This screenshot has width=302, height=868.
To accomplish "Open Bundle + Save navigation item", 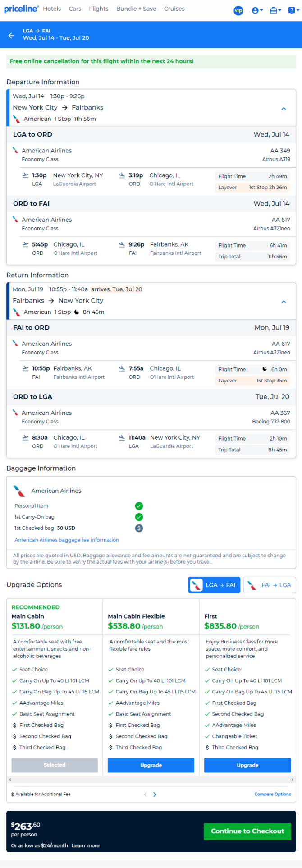I will coord(136,9).
